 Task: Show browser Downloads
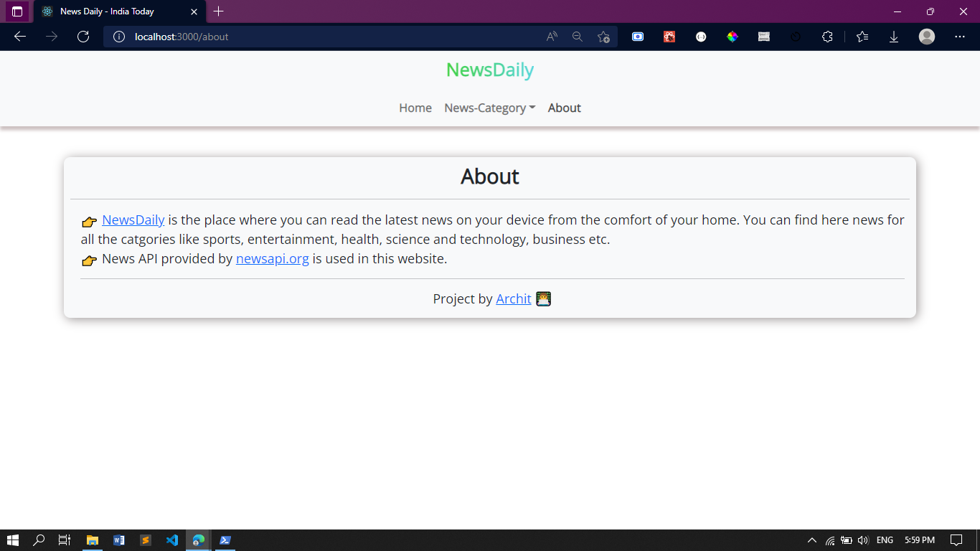tap(894, 37)
